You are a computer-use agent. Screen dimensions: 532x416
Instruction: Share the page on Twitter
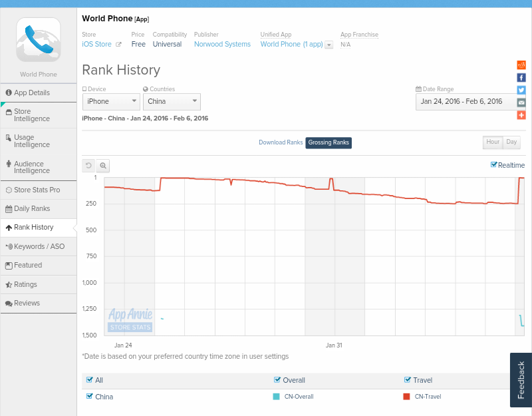[521, 90]
